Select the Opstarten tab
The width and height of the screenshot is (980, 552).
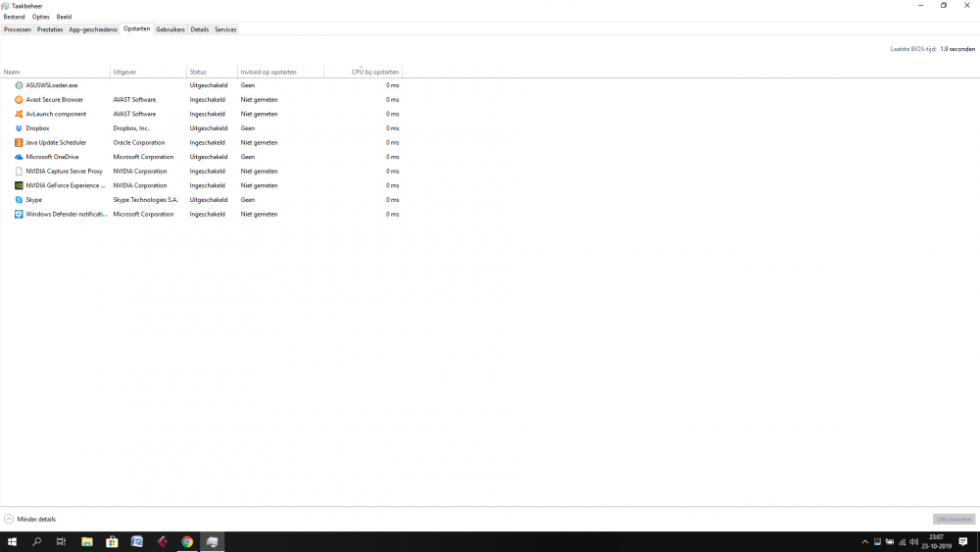point(137,28)
